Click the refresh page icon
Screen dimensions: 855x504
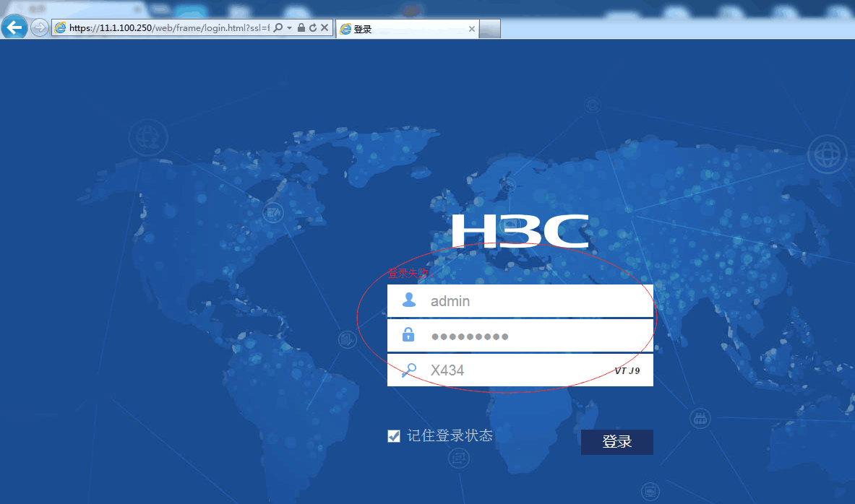click(312, 27)
